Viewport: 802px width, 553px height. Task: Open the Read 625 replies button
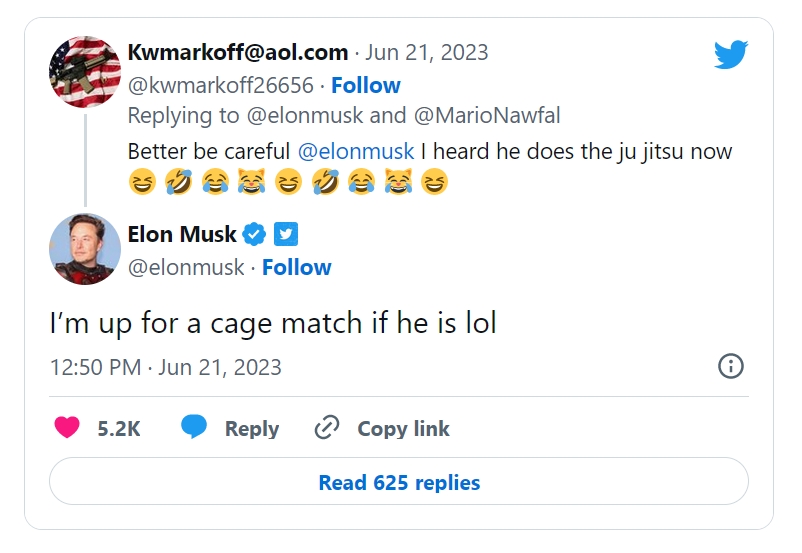pyautogui.click(x=399, y=482)
